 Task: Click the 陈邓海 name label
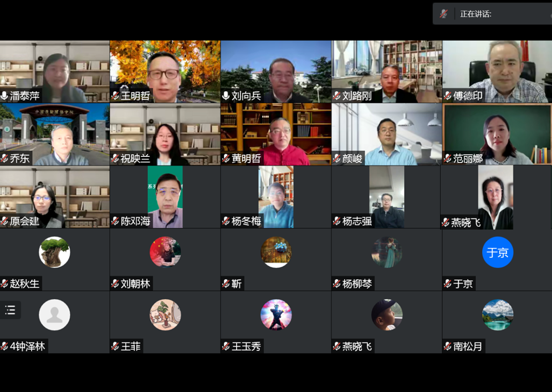point(135,221)
